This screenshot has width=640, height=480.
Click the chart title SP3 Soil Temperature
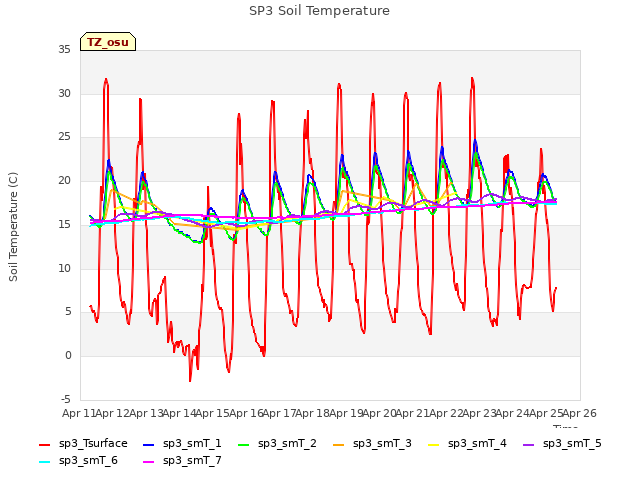pos(319,11)
